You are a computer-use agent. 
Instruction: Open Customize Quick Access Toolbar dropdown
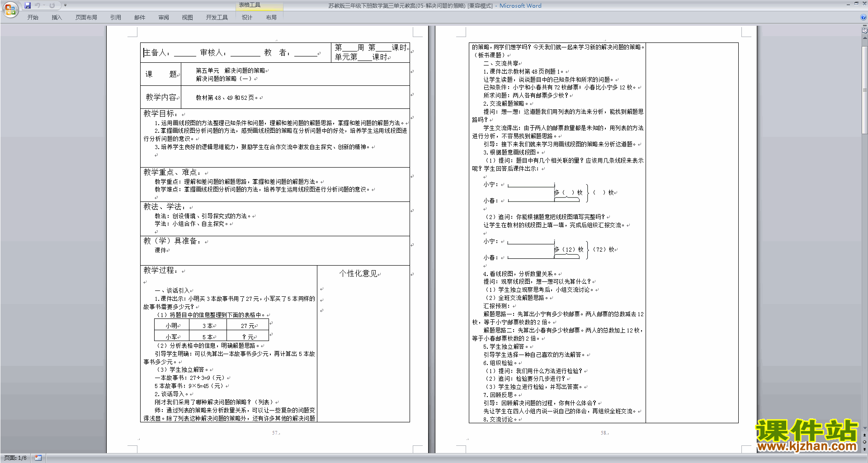point(65,5)
